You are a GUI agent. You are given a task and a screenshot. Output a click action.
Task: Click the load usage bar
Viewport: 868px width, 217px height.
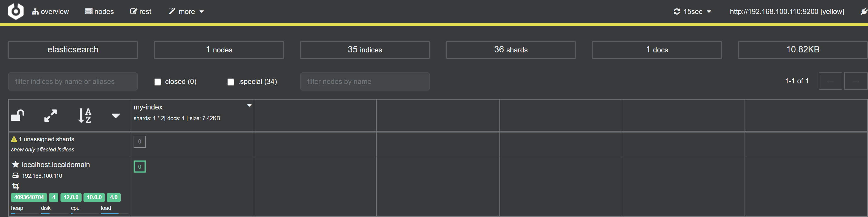coord(115,213)
